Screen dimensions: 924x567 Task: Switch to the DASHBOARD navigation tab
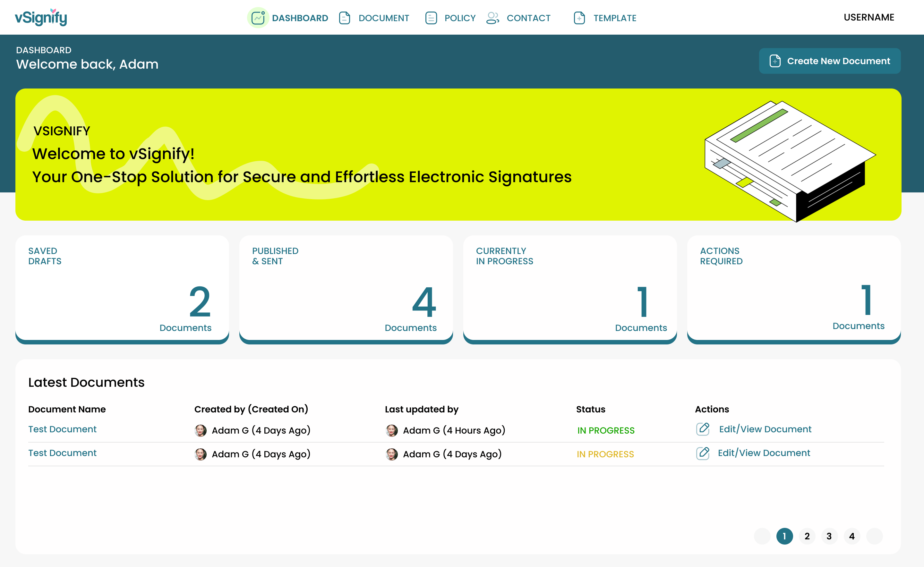(x=300, y=18)
